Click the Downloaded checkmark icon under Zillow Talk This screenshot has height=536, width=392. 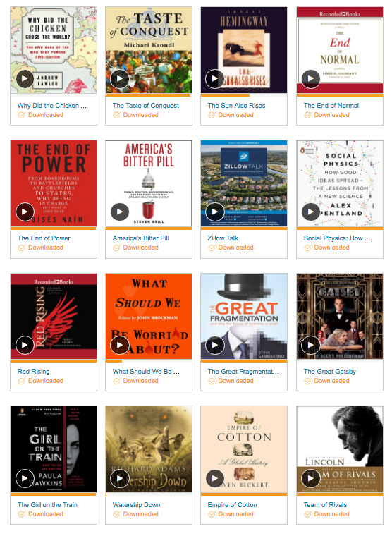212,248
